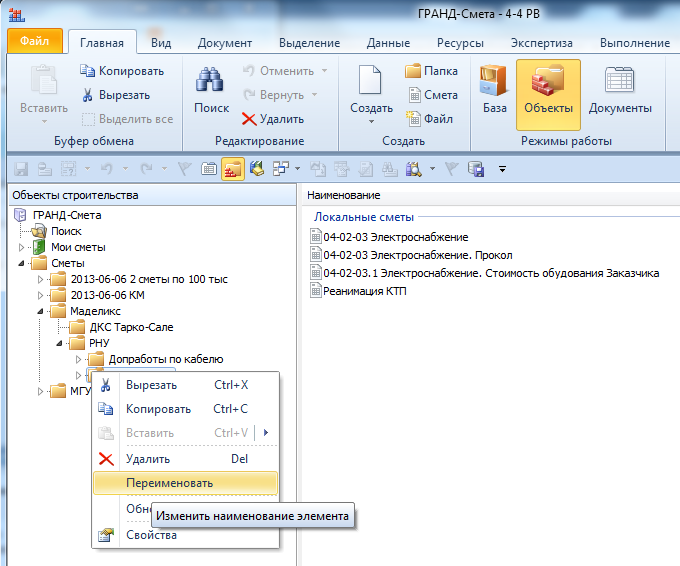Click the ГРАНД-Смета app icon in title bar
The image size is (680, 566).
click(x=16, y=16)
